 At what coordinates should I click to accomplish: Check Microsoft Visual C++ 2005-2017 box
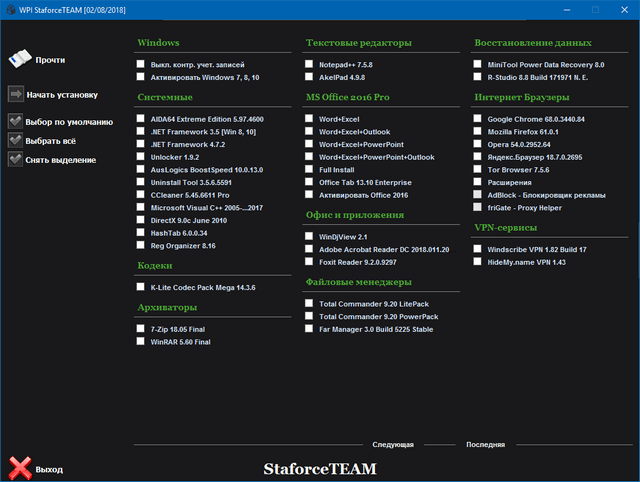[x=140, y=207]
